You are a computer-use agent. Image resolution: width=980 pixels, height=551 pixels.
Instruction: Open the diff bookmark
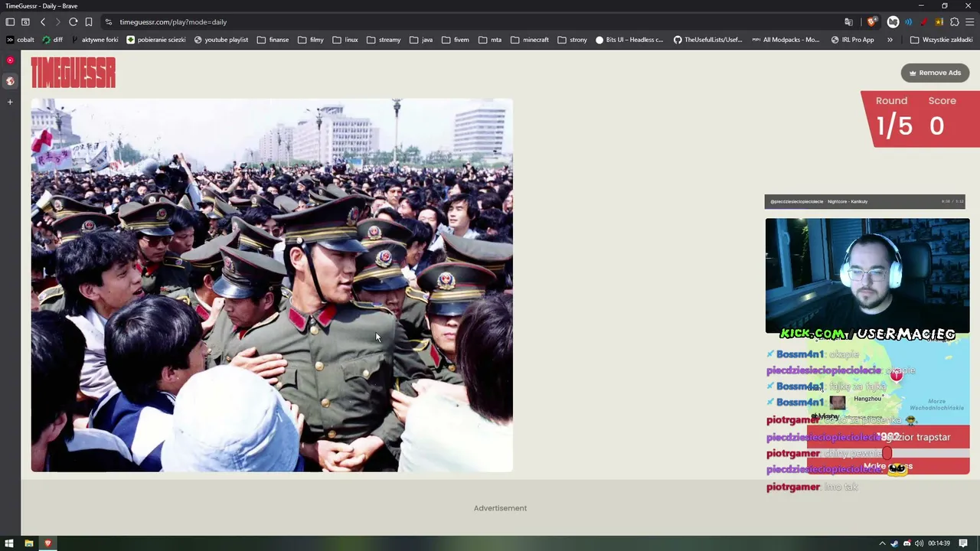[x=53, y=40]
